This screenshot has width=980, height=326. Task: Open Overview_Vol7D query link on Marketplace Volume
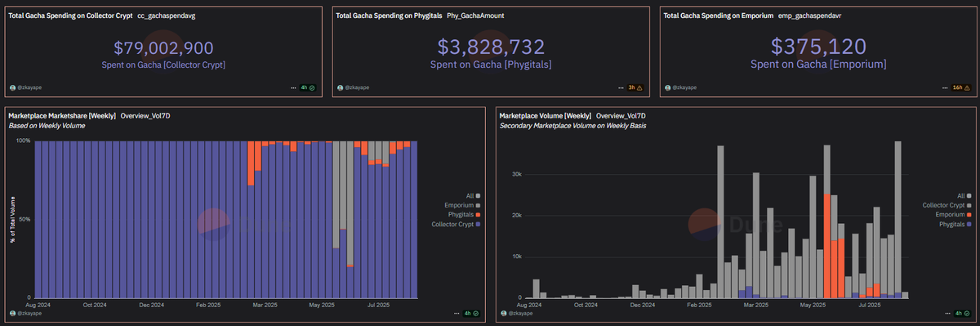[x=621, y=116]
